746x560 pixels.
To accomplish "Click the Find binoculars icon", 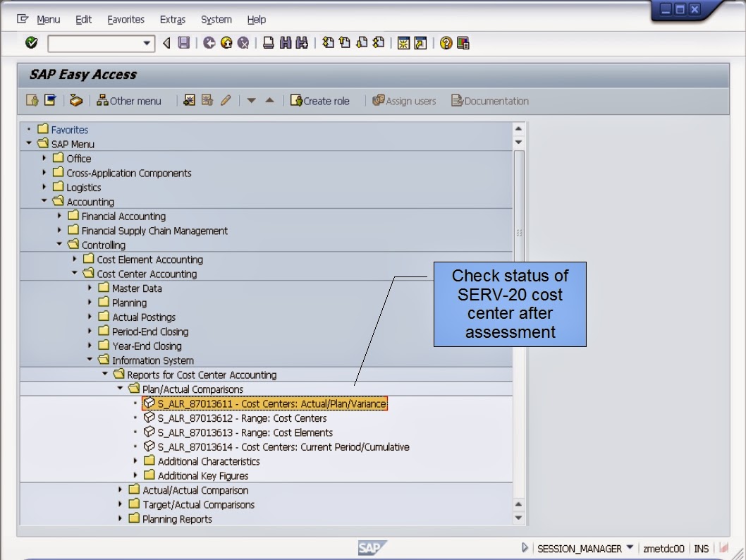I will 285,43.
